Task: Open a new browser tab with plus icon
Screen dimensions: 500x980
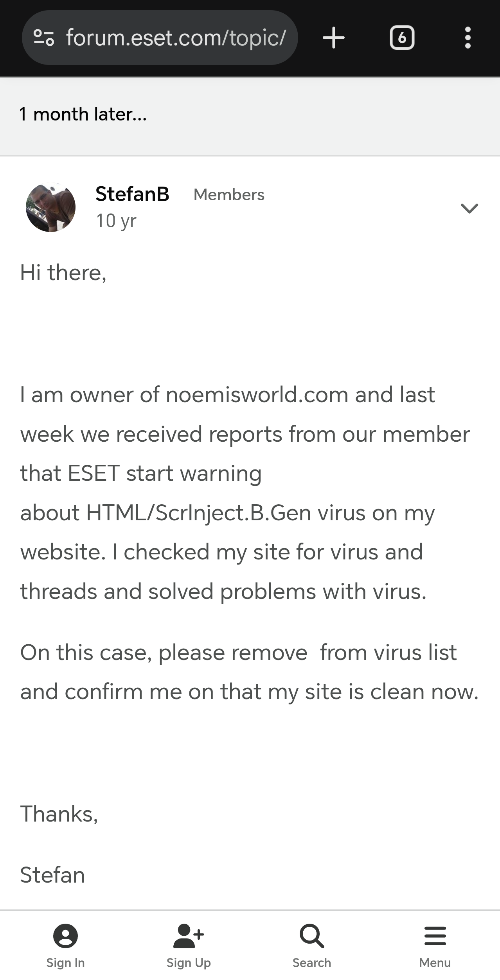Action: pyautogui.click(x=333, y=38)
